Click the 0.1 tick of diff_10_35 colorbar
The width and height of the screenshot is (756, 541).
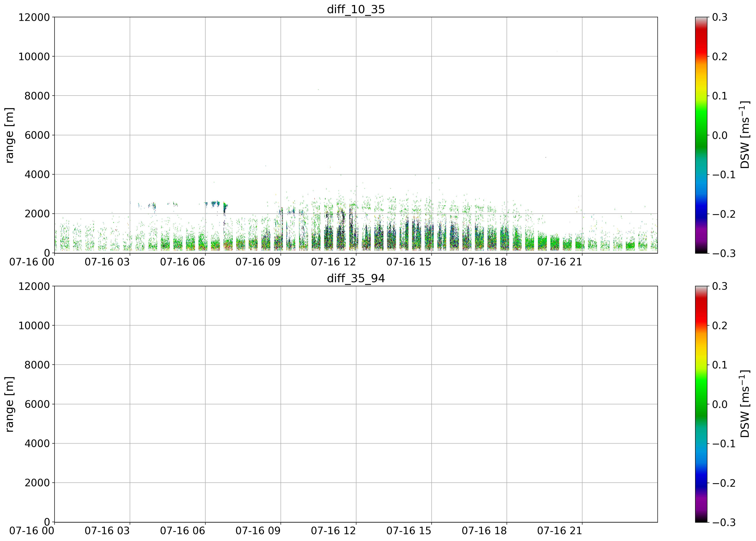click(720, 96)
